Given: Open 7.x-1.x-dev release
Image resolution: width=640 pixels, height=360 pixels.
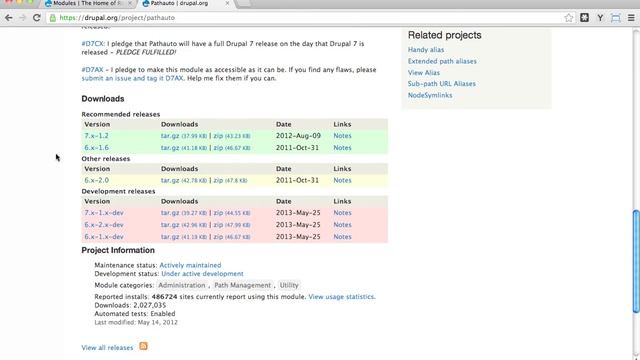Looking at the screenshot, I should (x=104, y=213).
